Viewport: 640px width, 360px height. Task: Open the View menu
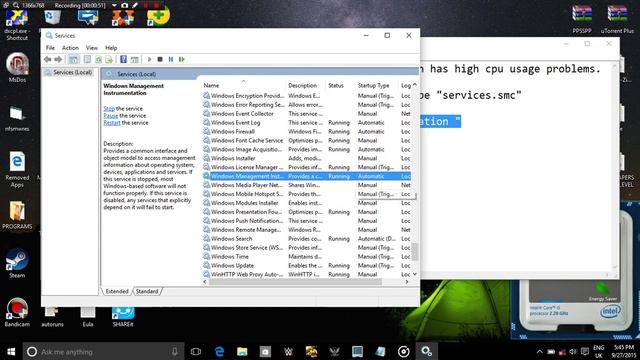pyautogui.click(x=92, y=48)
